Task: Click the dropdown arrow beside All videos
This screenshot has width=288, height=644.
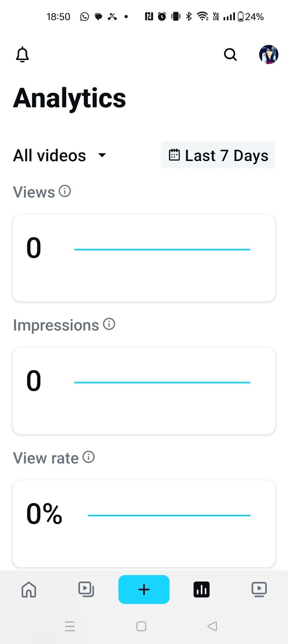Action: [102, 155]
